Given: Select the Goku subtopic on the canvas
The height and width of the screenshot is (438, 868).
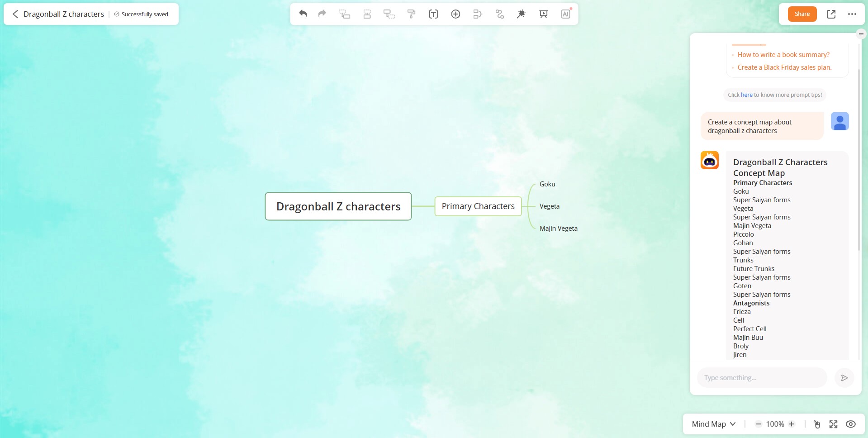Looking at the screenshot, I should 547,184.
